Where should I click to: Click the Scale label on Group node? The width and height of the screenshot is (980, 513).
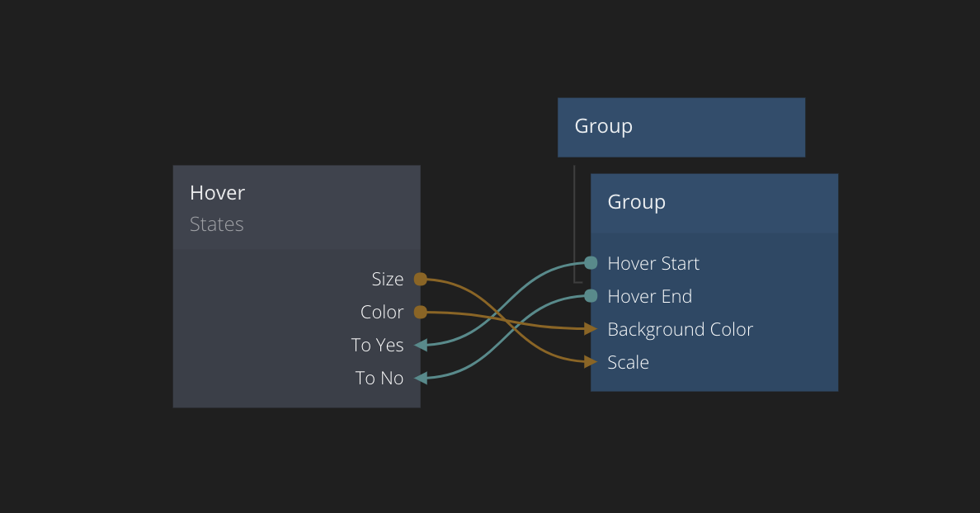[x=628, y=363]
